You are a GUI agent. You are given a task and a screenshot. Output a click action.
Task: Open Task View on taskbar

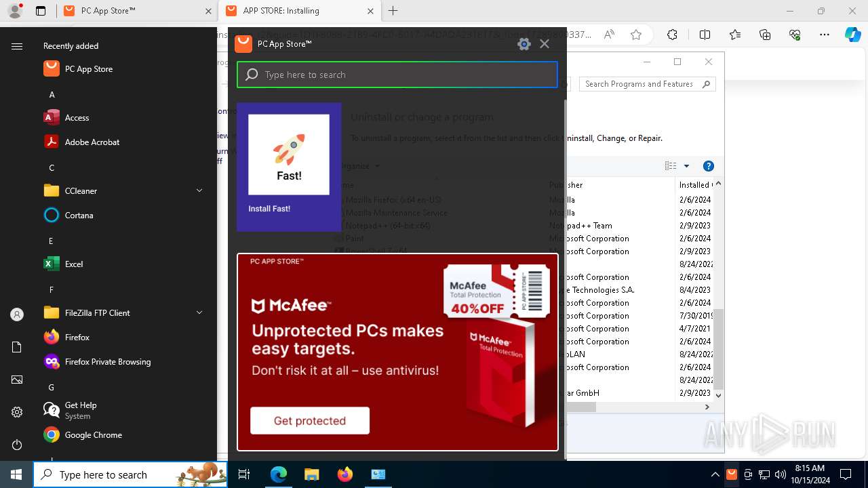coord(244,474)
